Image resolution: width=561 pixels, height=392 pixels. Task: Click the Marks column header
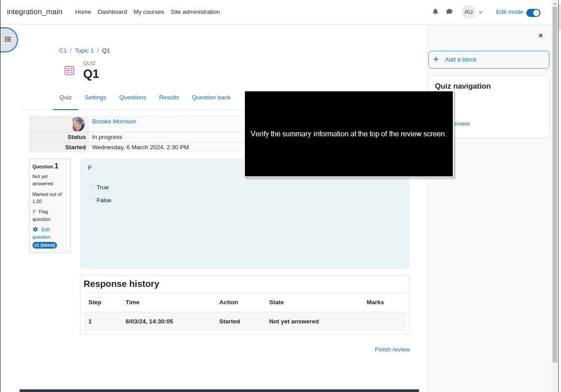pos(375,302)
